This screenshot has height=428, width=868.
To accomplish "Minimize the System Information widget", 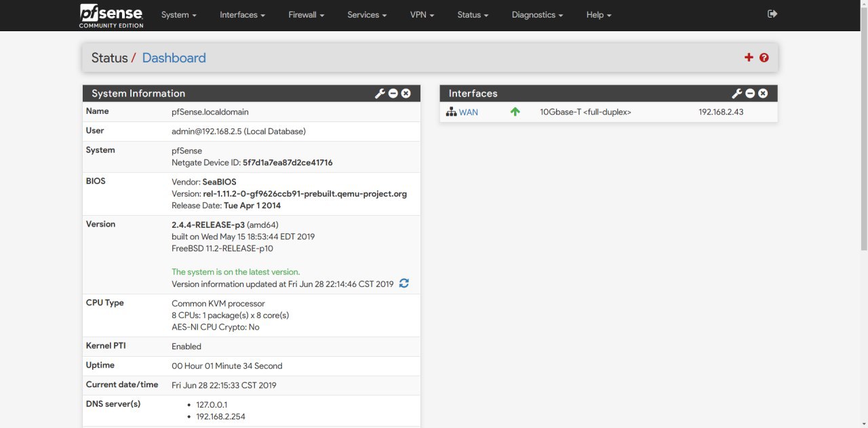I will pyautogui.click(x=393, y=94).
